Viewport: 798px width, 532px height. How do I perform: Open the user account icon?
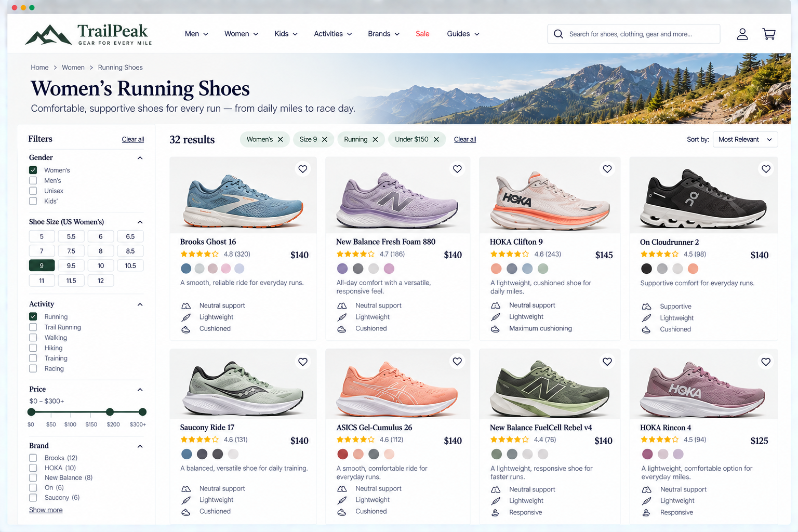[x=742, y=34]
